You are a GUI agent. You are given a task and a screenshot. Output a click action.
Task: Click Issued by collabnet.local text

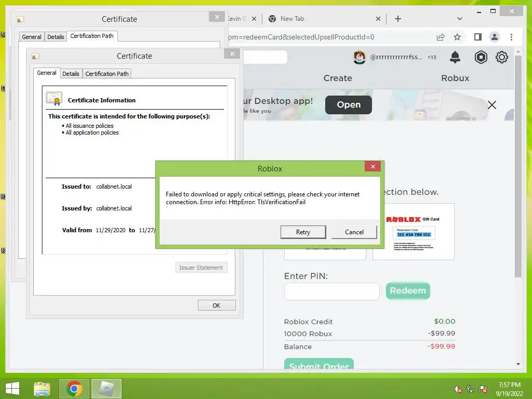click(x=114, y=208)
